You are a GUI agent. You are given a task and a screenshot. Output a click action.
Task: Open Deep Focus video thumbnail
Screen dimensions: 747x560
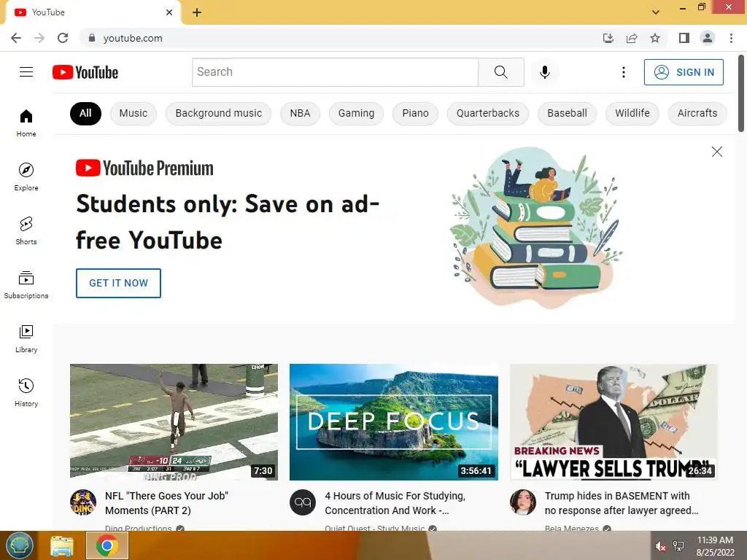394,422
